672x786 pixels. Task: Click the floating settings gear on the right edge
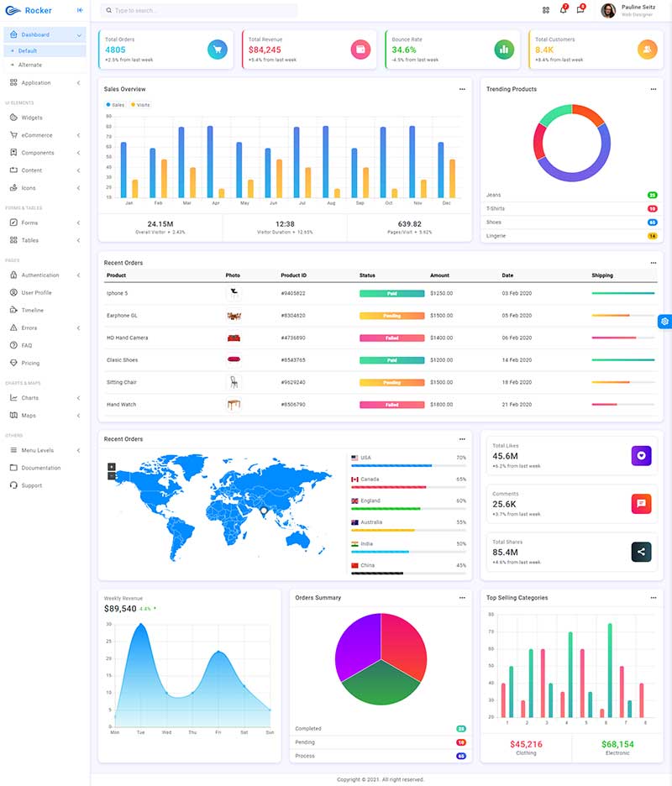pos(664,321)
